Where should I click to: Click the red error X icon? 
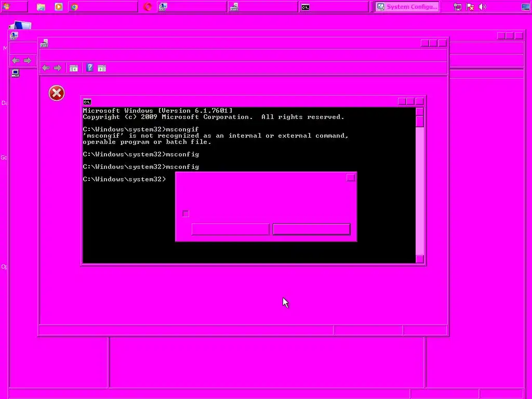[x=57, y=93]
